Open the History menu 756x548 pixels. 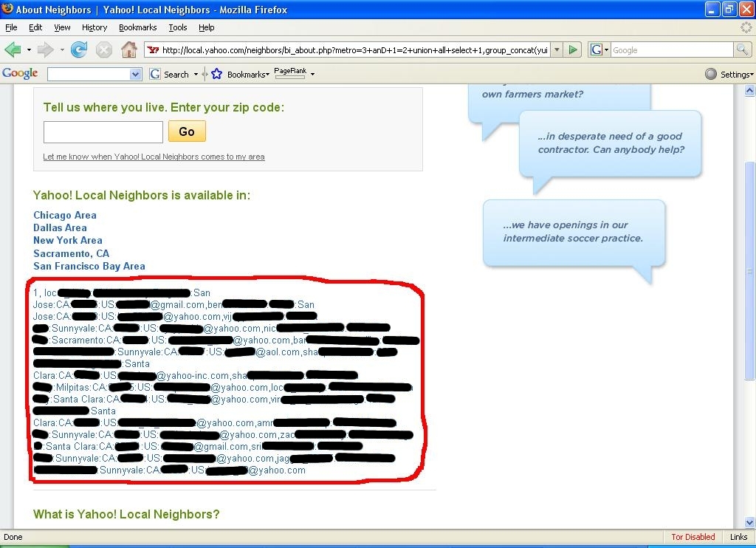[x=94, y=27]
